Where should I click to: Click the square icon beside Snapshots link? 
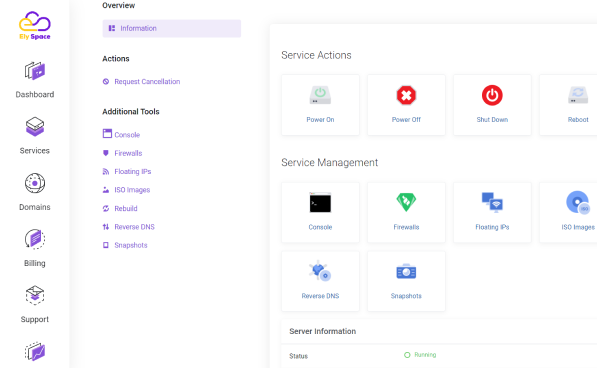click(x=106, y=245)
